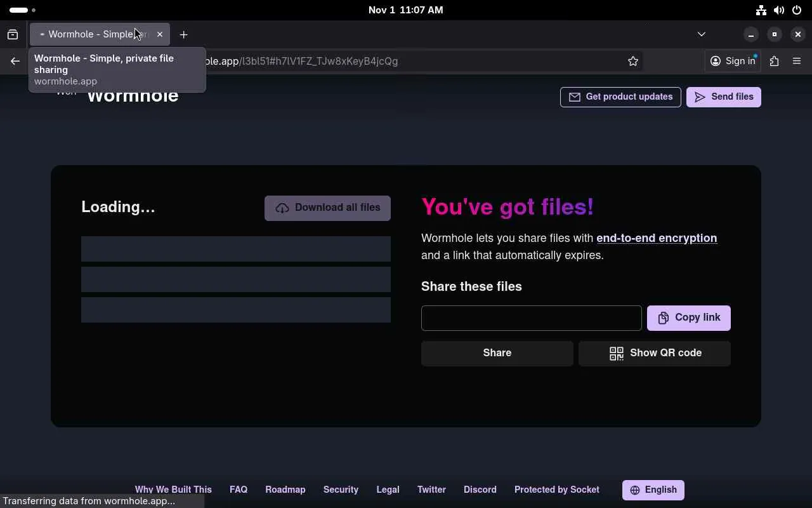Copy link to the shared files
The height and width of the screenshot is (508, 812).
(689, 318)
